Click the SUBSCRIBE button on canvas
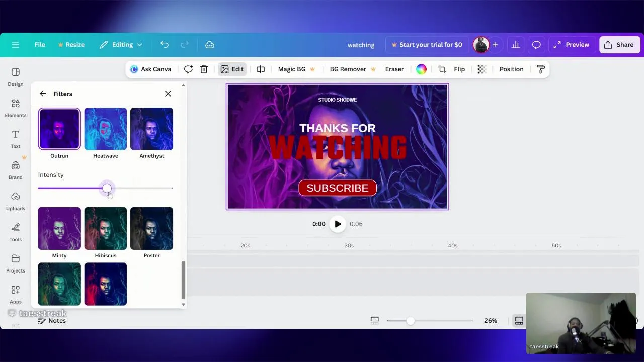 [338, 188]
